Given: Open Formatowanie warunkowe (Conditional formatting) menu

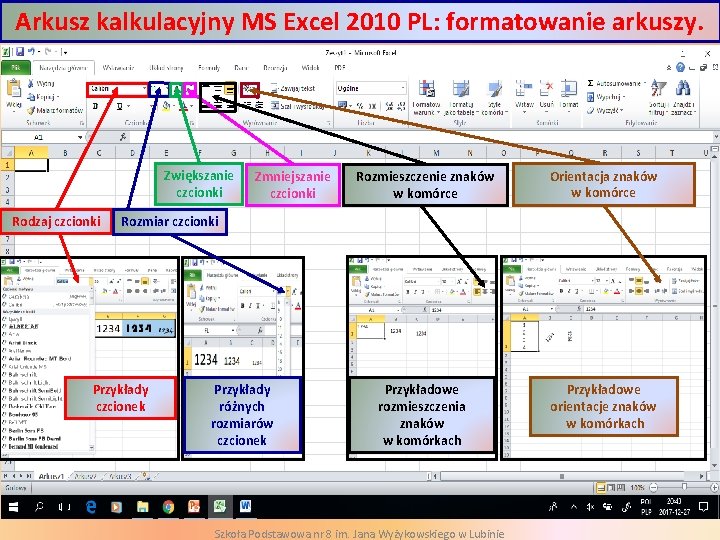Looking at the screenshot, I should pyautogui.click(x=427, y=98).
